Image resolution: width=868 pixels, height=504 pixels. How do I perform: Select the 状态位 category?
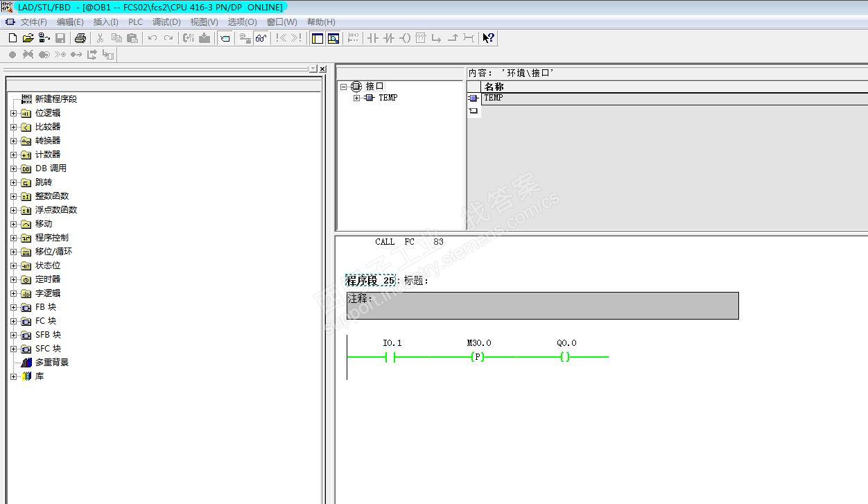(x=47, y=266)
